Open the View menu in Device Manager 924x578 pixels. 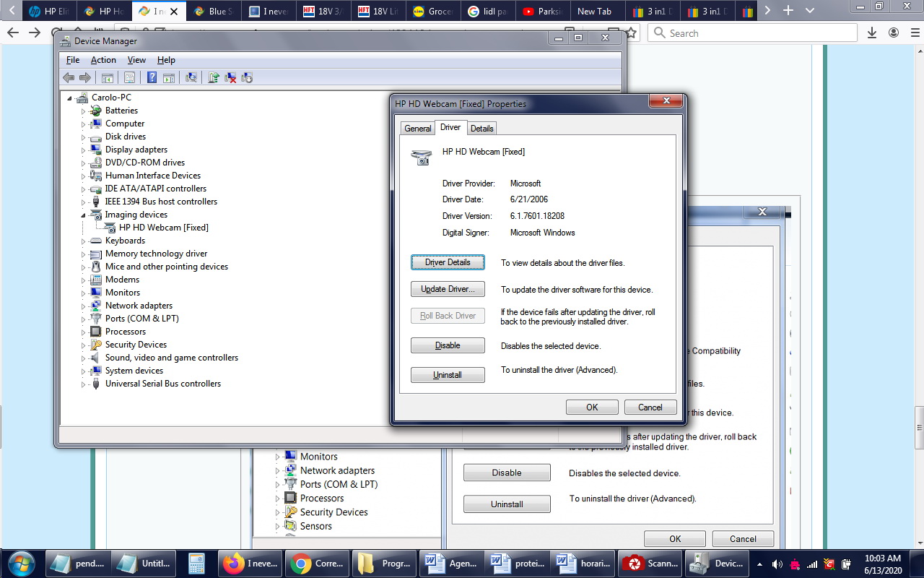[136, 60]
